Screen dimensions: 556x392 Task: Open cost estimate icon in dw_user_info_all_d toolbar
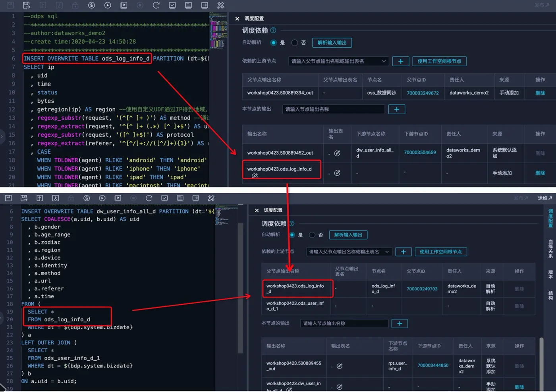click(87, 198)
